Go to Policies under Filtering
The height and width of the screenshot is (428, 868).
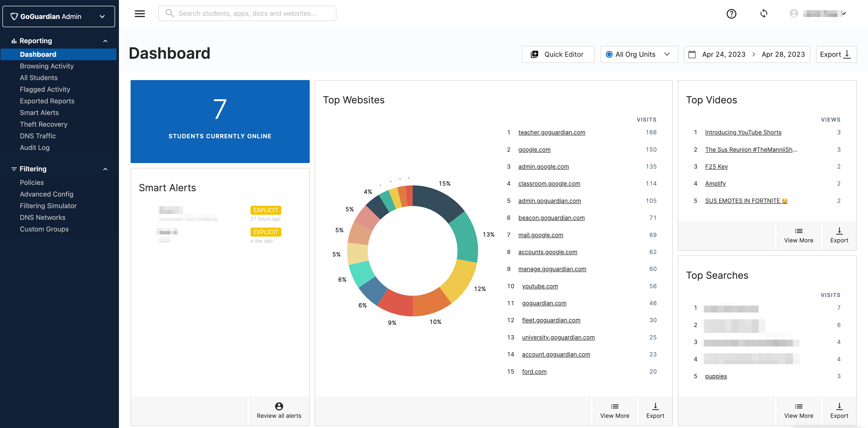[32, 182]
